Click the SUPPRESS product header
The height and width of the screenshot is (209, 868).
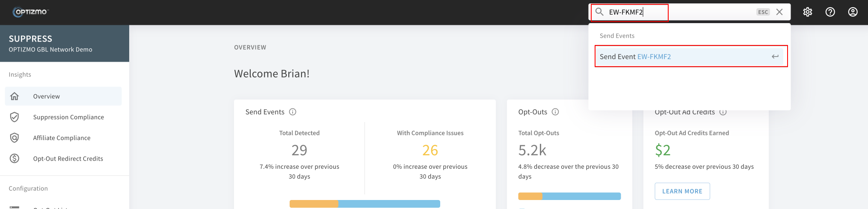click(30, 39)
